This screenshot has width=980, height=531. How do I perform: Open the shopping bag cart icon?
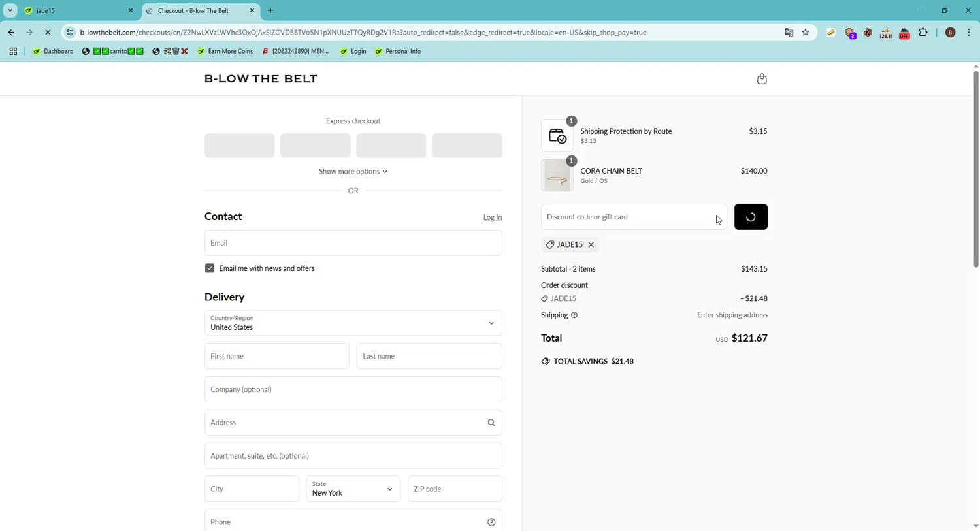tap(762, 79)
